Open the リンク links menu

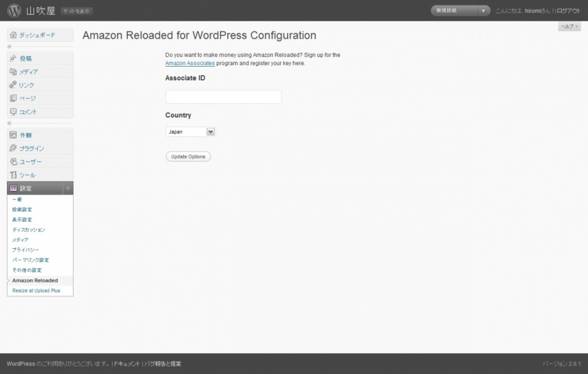tap(26, 85)
